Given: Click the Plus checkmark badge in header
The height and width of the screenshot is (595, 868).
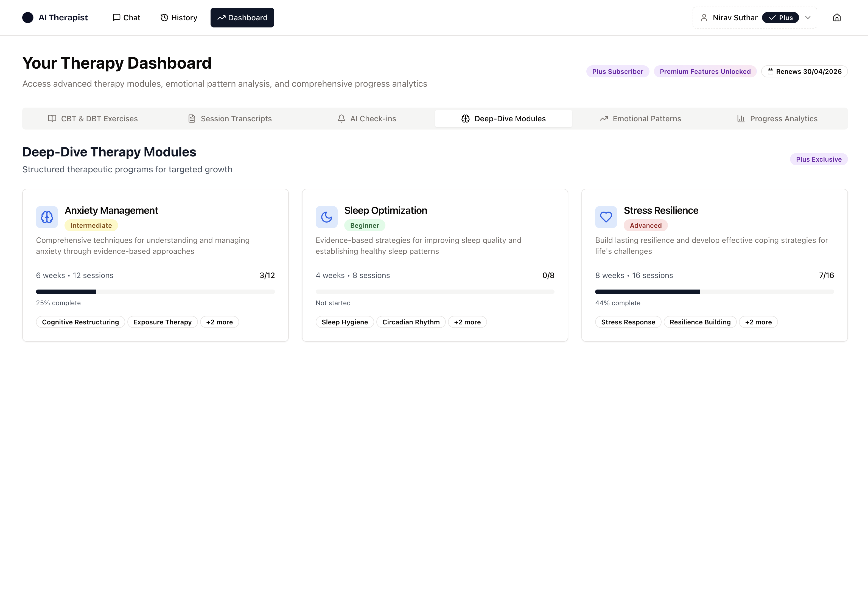Looking at the screenshot, I should 780,18.
